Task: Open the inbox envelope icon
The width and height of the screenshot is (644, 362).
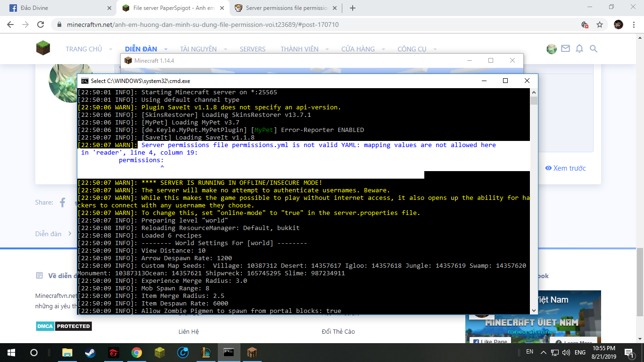Action: tap(565, 49)
